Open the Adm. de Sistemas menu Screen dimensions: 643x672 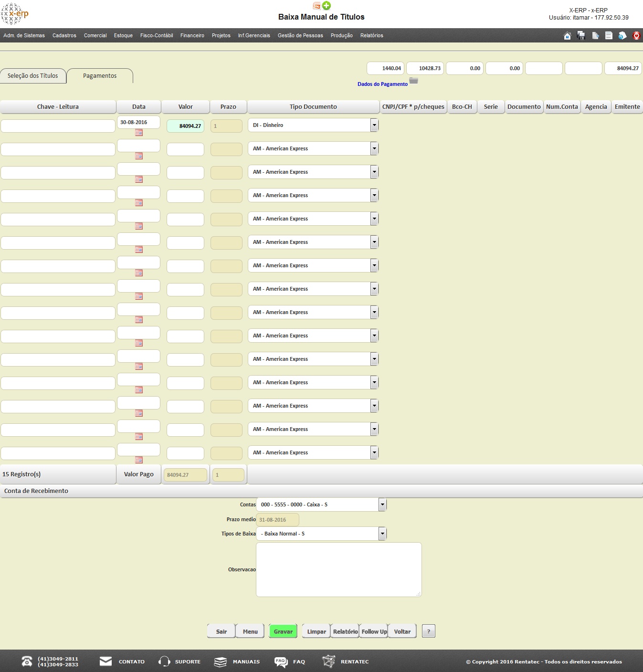point(24,35)
